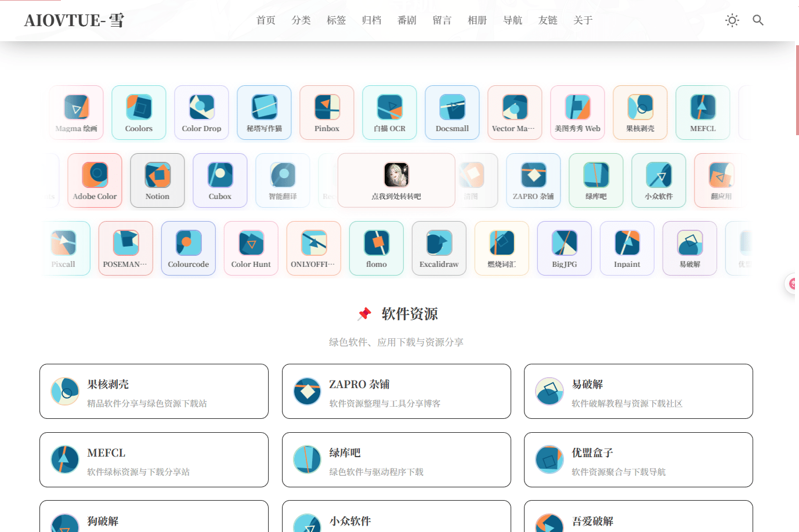The image size is (799, 532).
Task: Open the 小众软件 icon tile in second row
Action: (659, 180)
